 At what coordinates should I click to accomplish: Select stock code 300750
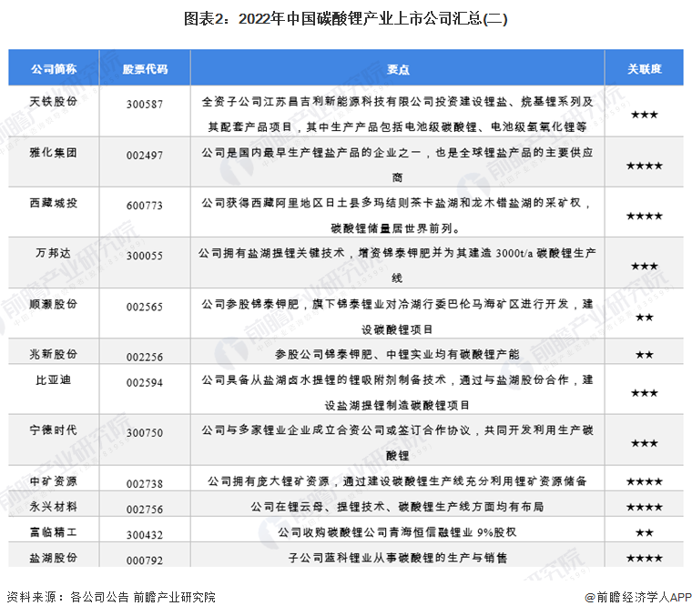tap(145, 433)
